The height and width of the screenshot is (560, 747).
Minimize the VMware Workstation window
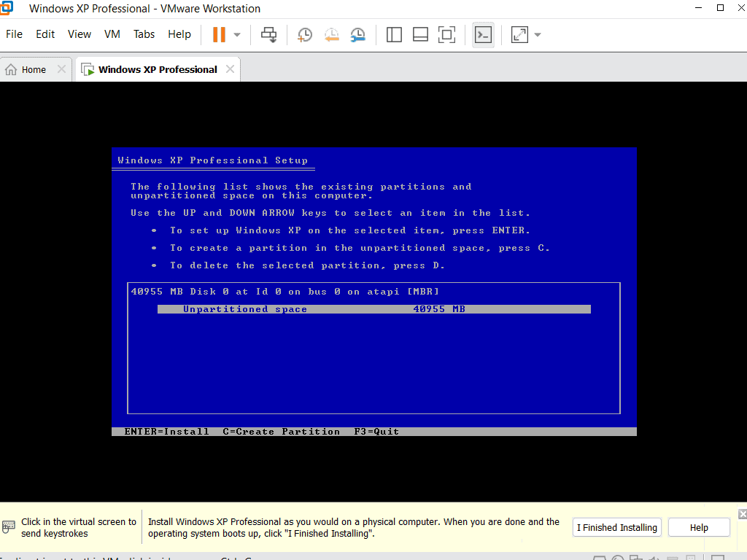(x=698, y=7)
